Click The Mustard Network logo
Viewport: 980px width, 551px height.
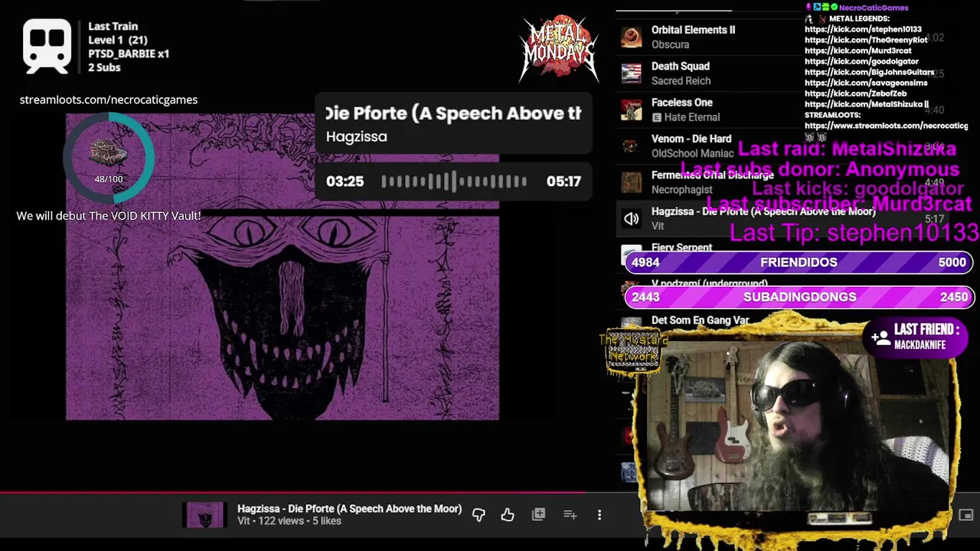click(x=633, y=350)
